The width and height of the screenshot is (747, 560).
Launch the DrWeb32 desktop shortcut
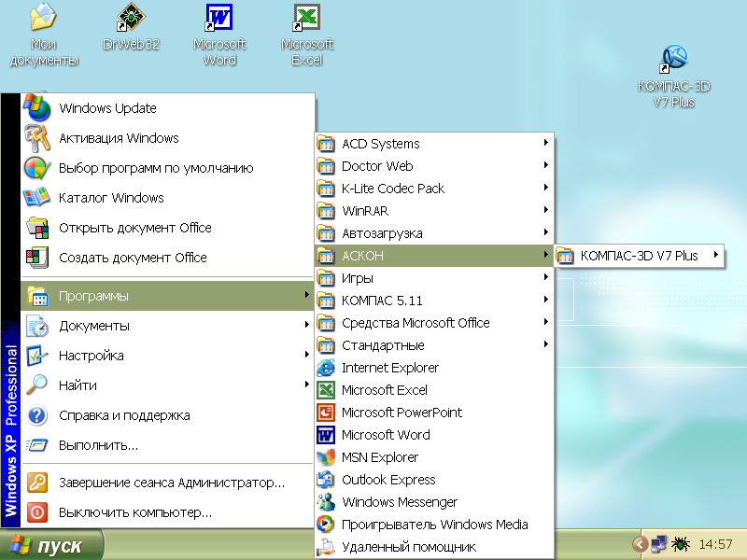[131, 27]
